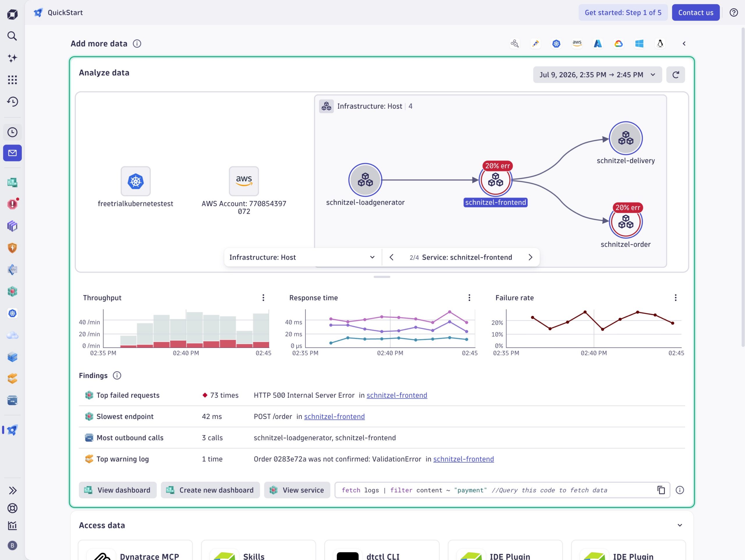This screenshot has width=745, height=560.
Task: Open the Jul 9 timeframe dropdown
Action: pyautogui.click(x=597, y=75)
